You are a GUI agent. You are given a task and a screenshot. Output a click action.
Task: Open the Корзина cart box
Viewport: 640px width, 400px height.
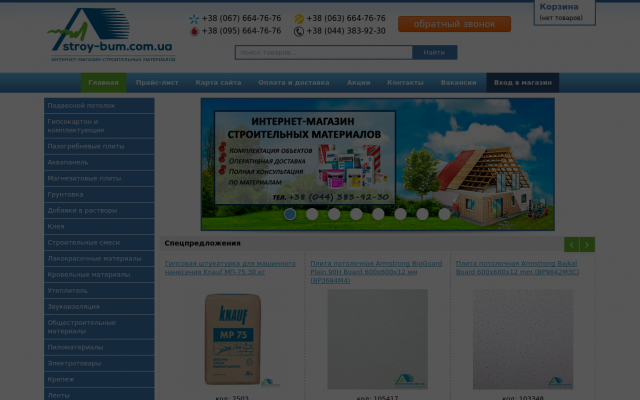click(564, 12)
